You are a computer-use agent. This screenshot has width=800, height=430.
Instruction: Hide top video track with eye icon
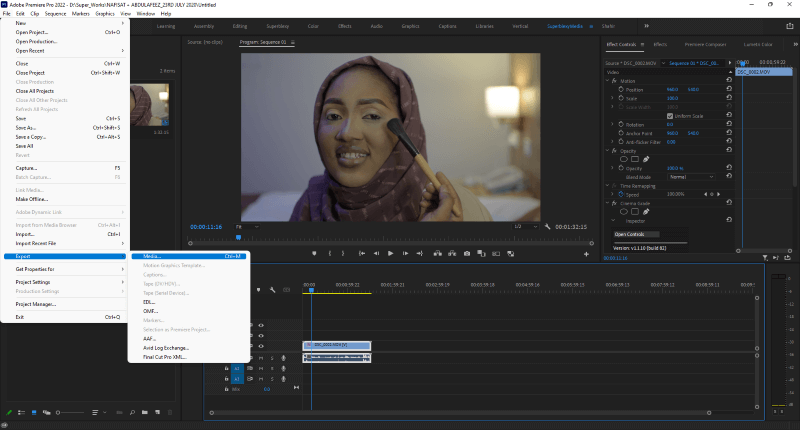(x=261, y=325)
